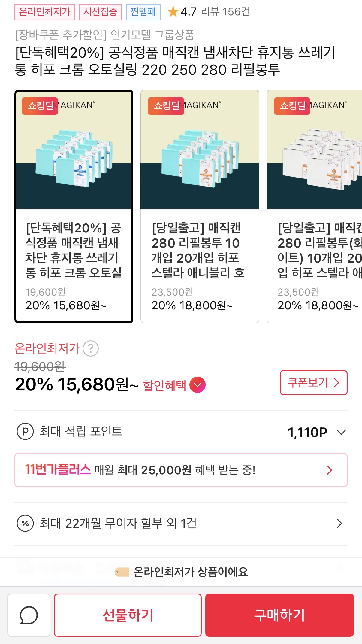Screen dimensions: 362x644
Task: Select the 시선집중 tag
Action: pyautogui.click(x=100, y=12)
